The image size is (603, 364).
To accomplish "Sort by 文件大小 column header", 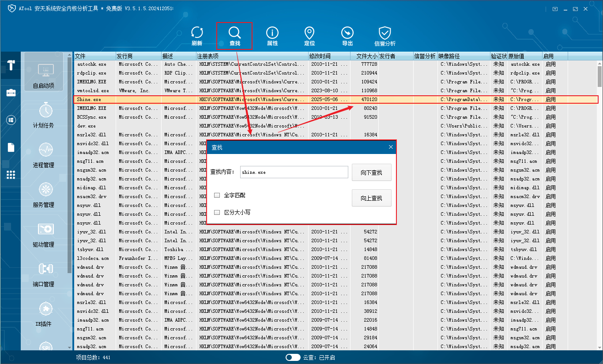I will click(366, 56).
